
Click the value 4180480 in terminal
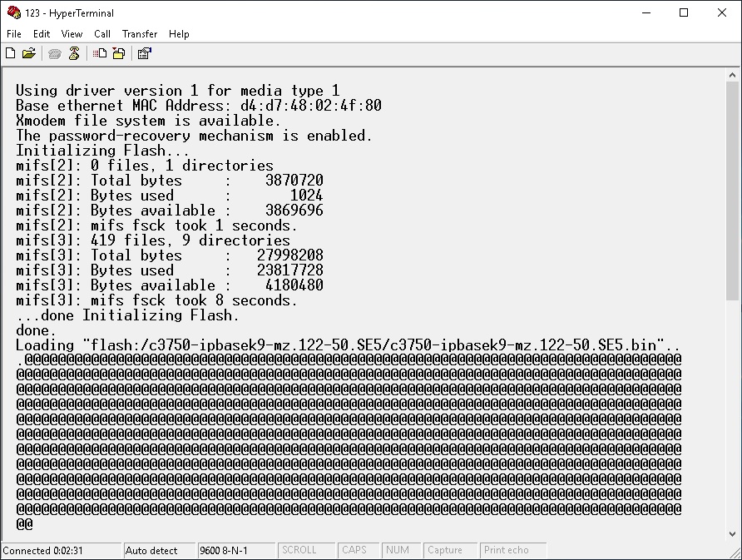[294, 285]
